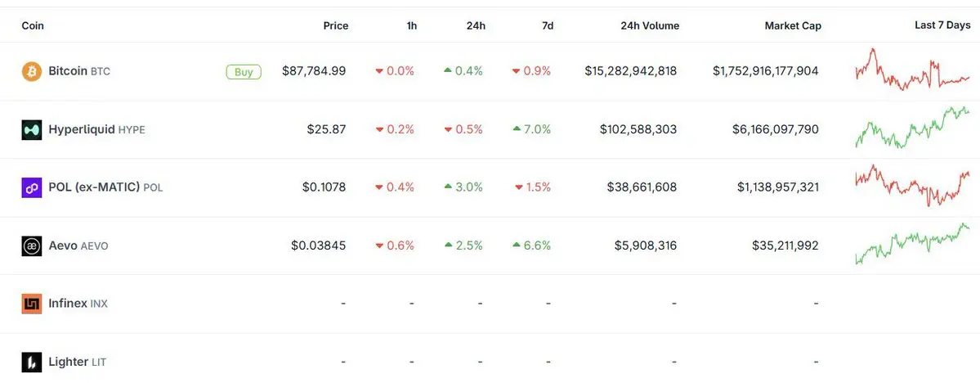980x383 pixels.
Task: Sort by the 24h Volume header
Action: pos(649,25)
